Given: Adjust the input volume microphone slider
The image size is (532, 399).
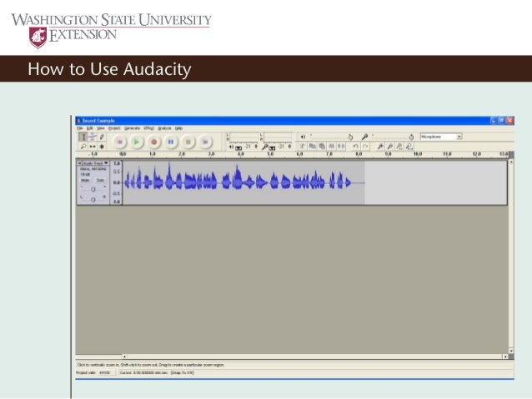Looking at the screenshot, I should [x=393, y=137].
